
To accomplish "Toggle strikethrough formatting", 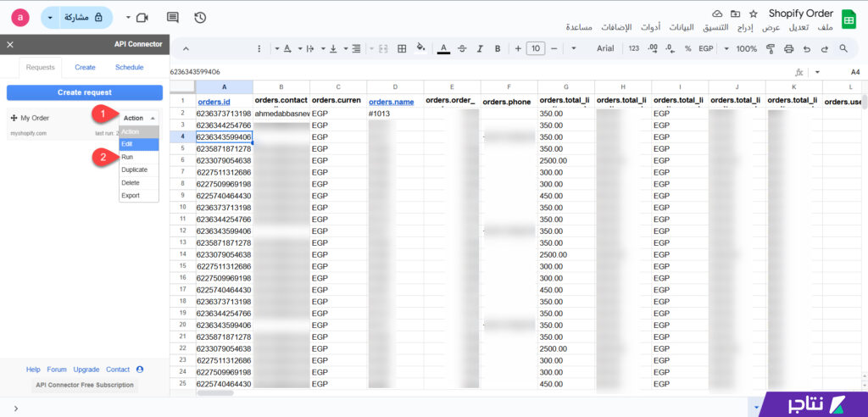I will [462, 48].
